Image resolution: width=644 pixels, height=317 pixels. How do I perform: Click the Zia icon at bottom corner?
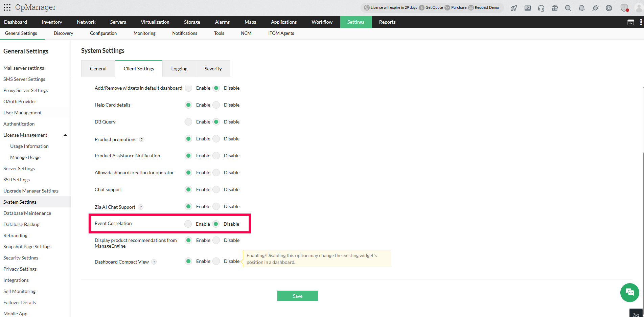(636, 313)
